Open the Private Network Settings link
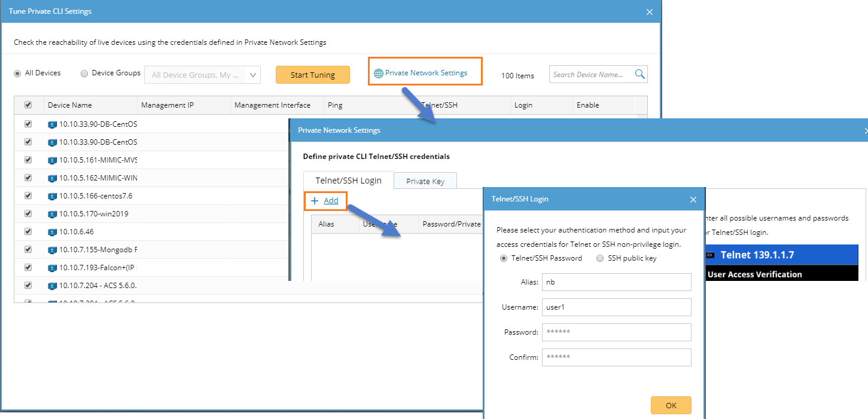The height and width of the screenshot is (419, 868). (426, 73)
